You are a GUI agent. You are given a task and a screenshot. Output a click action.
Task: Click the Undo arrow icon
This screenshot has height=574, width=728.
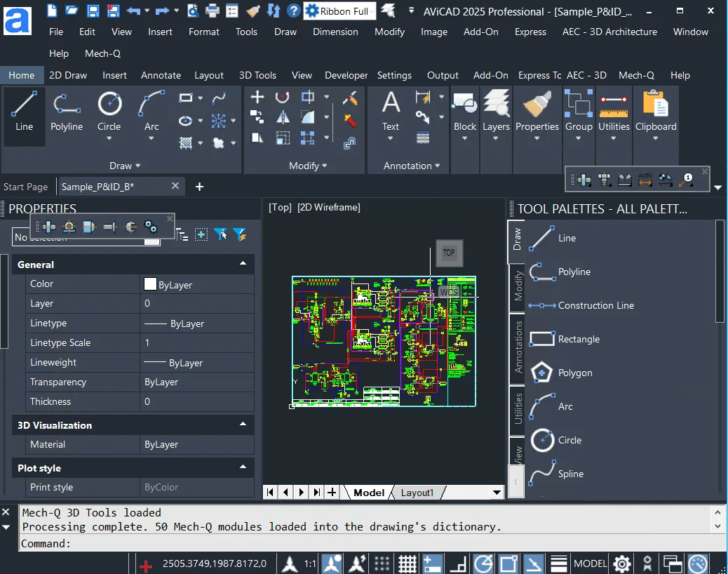133,11
